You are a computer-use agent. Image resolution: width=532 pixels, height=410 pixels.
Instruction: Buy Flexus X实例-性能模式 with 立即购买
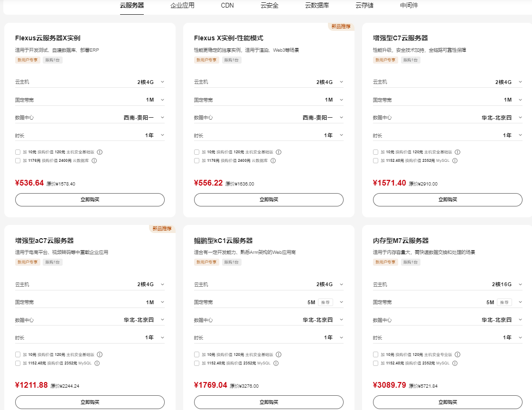click(x=269, y=200)
